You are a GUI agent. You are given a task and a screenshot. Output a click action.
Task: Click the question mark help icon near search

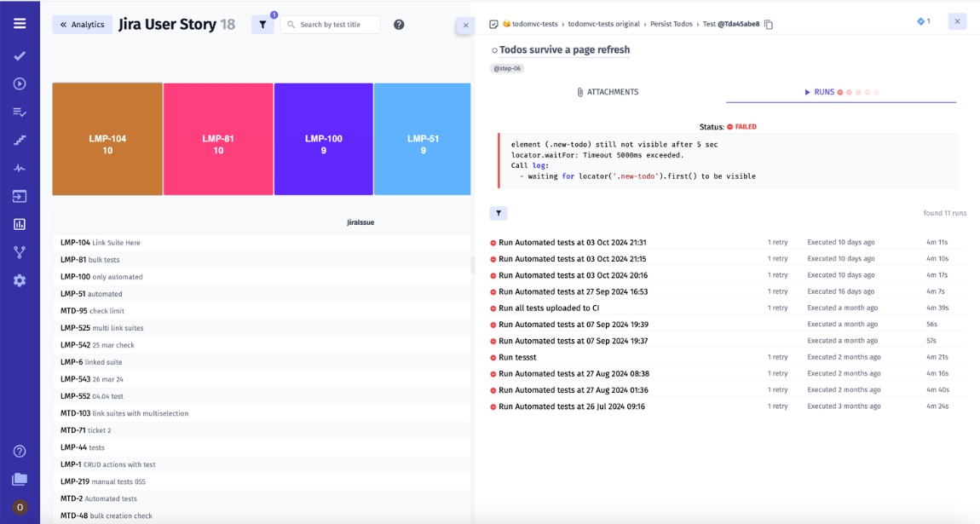point(399,25)
